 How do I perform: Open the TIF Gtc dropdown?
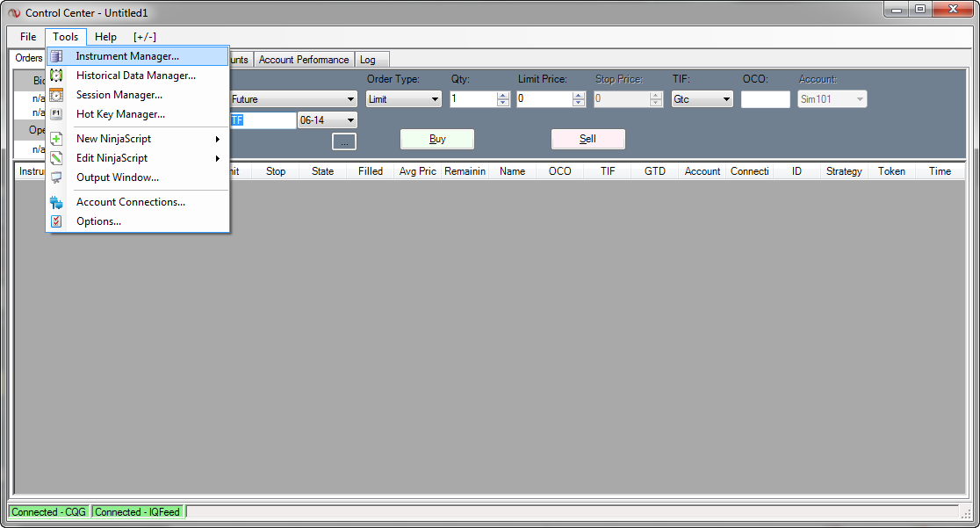click(703, 99)
